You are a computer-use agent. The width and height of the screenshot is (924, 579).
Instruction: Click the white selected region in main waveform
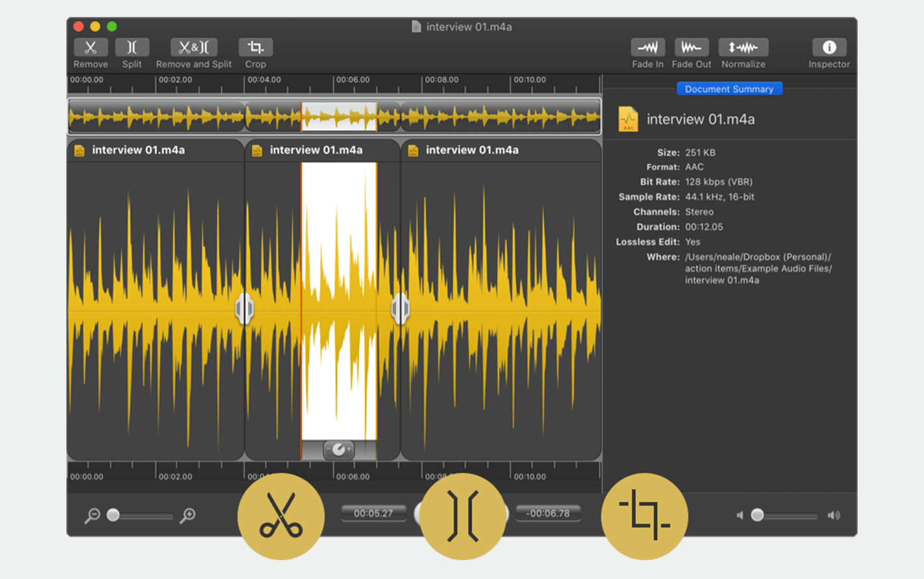click(x=339, y=301)
